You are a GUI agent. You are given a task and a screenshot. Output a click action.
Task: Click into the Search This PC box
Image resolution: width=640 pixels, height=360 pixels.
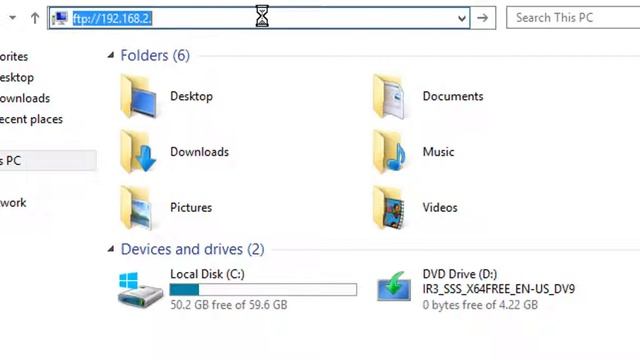point(573,18)
